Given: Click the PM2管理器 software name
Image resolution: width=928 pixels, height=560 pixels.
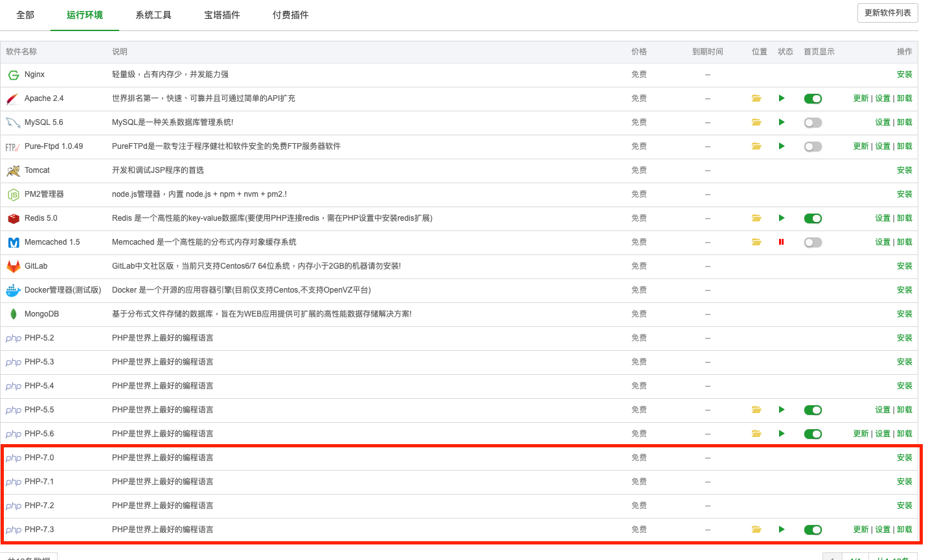Looking at the screenshot, I should 44,194.
